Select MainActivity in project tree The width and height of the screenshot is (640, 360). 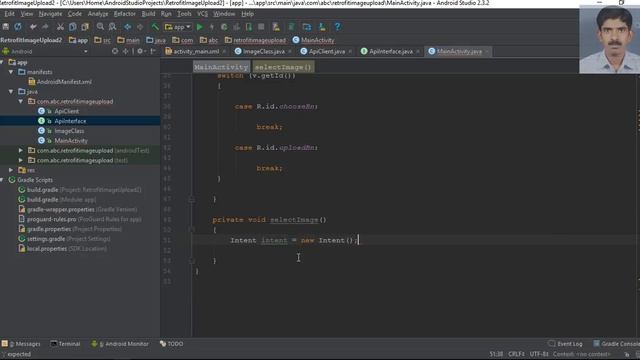tap(71, 140)
